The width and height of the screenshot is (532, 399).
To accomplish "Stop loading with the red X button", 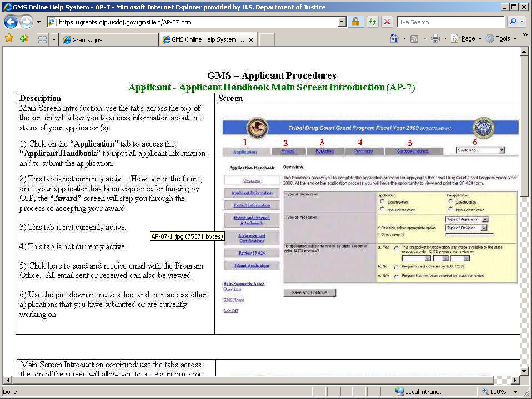I will [387, 22].
